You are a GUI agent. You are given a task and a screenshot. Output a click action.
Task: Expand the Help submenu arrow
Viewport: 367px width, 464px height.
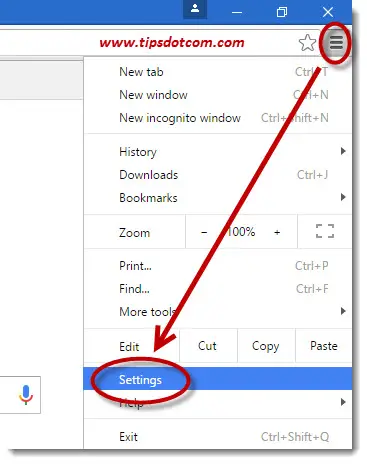[x=343, y=402]
